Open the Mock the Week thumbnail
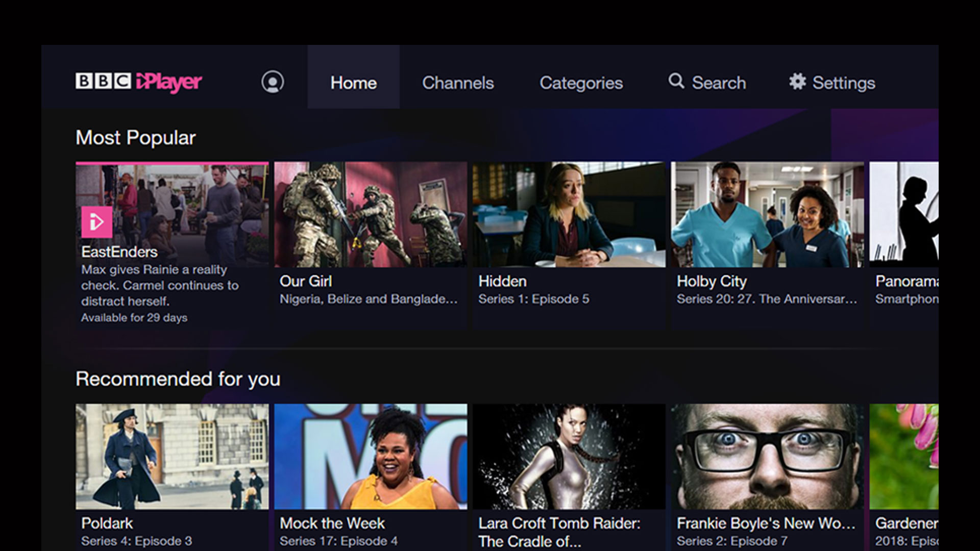This screenshot has width=980, height=551. click(371, 457)
